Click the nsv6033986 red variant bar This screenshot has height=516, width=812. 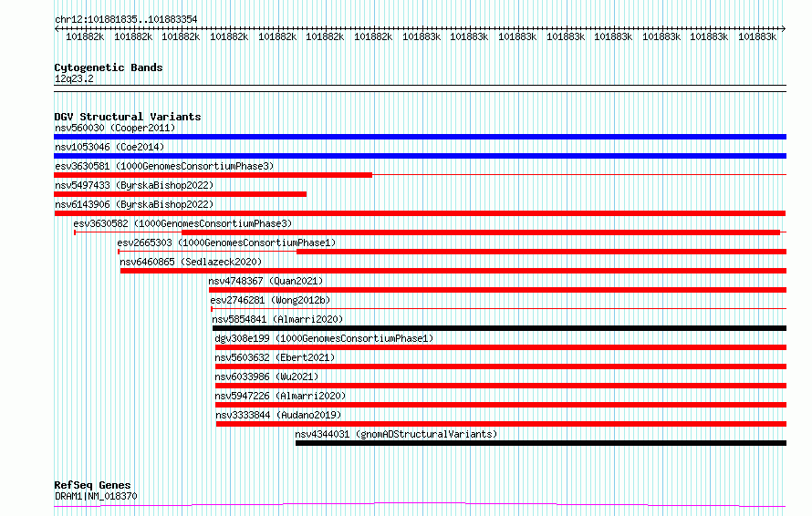501,386
